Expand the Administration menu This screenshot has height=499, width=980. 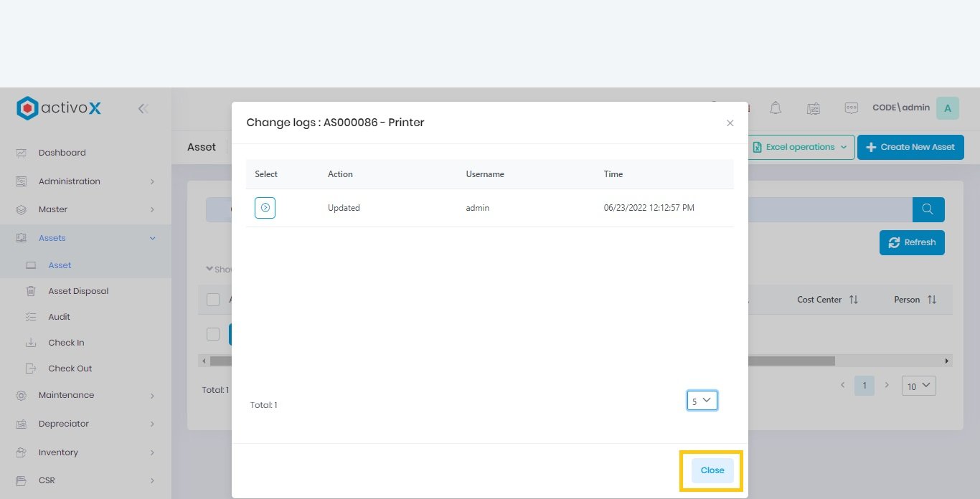(x=85, y=181)
